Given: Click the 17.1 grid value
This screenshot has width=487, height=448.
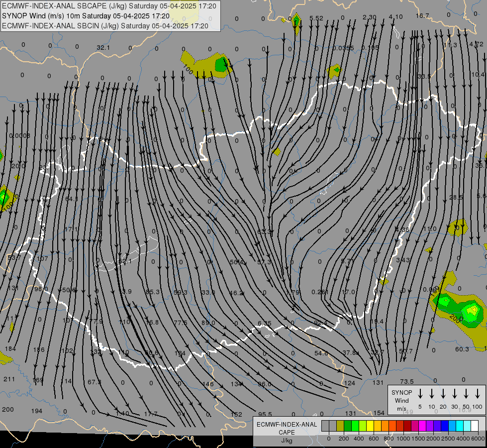Looking at the screenshot, I should pos(72,229).
